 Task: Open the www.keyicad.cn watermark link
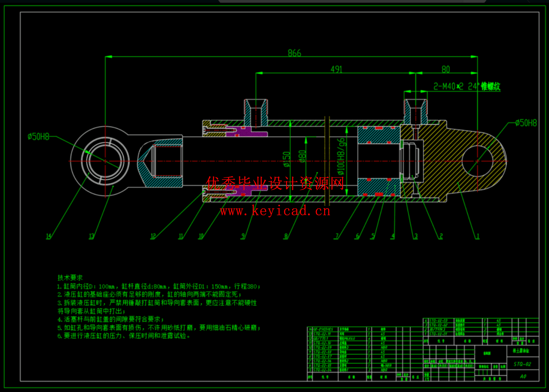click(275, 211)
